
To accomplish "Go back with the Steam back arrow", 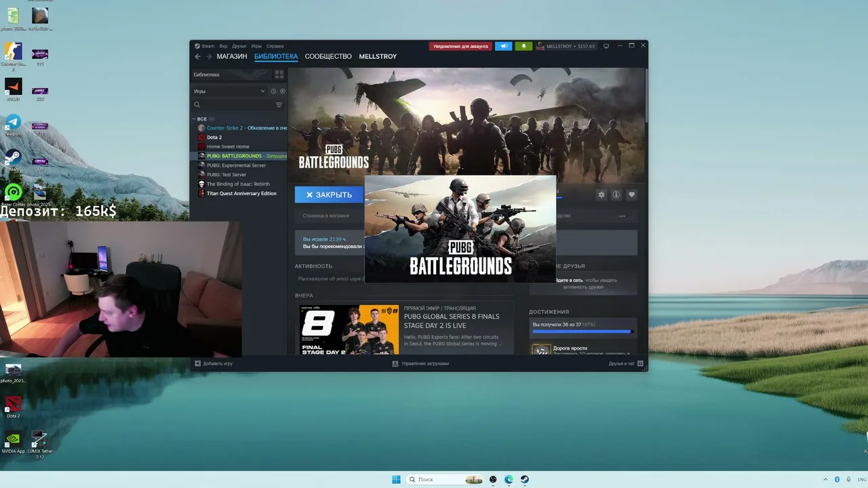I will point(197,56).
